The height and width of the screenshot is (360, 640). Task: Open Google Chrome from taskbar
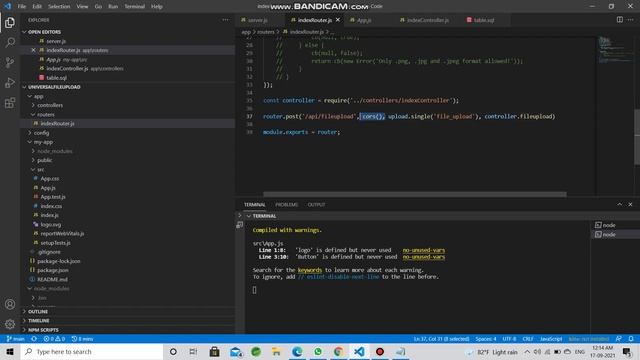click(x=338, y=351)
